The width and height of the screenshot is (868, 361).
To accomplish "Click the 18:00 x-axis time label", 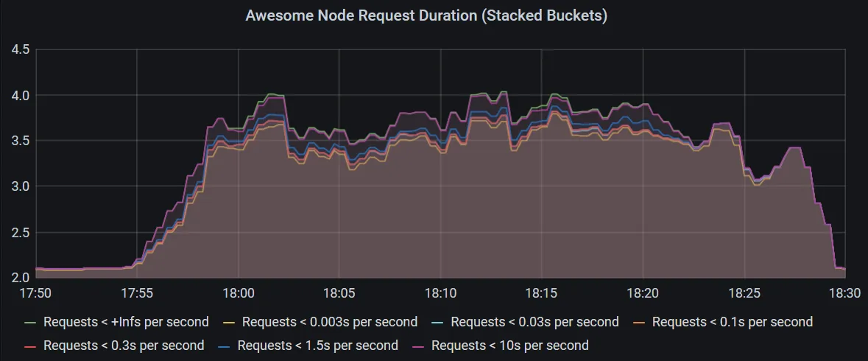I will (x=238, y=293).
